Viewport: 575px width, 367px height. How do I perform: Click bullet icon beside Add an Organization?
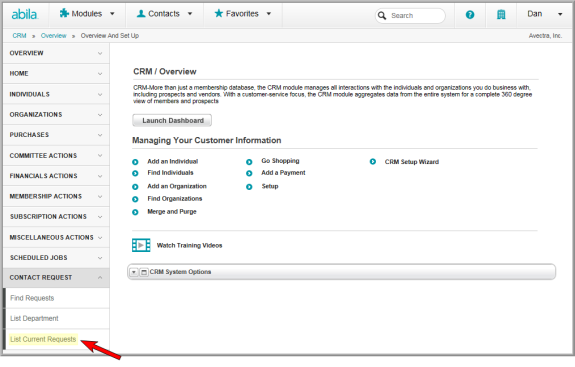click(x=135, y=187)
